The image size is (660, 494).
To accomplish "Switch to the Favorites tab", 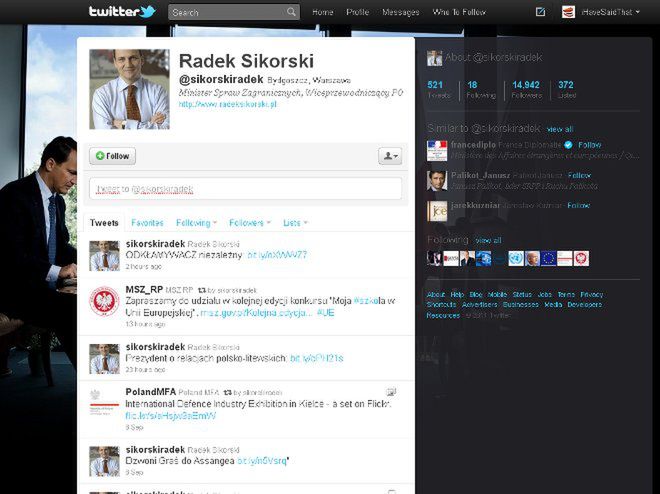I will click(x=147, y=223).
